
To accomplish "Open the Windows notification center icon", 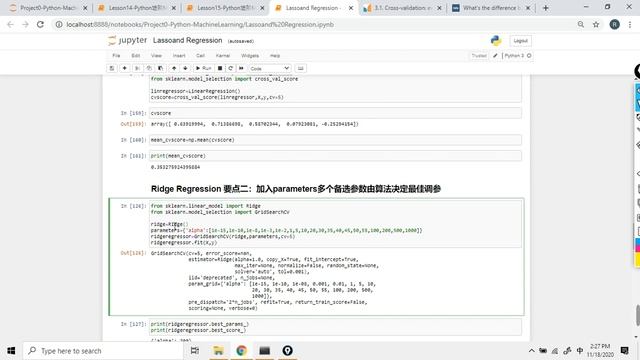I will [624, 351].
